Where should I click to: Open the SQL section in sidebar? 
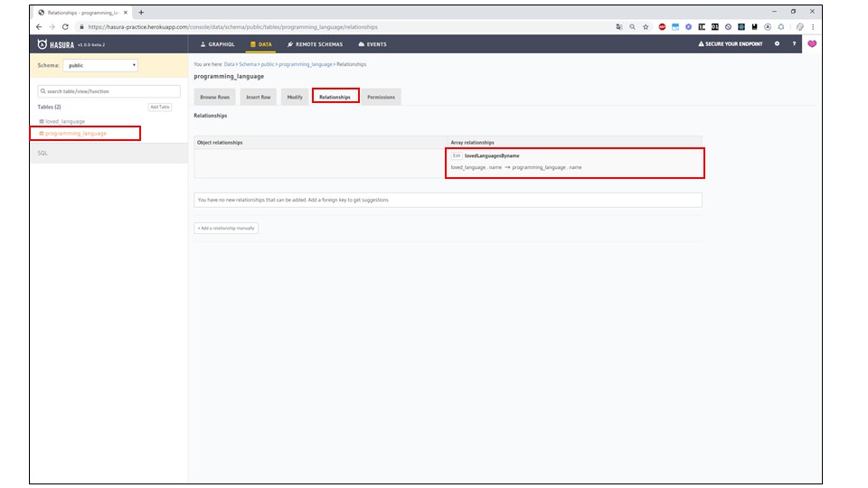click(42, 154)
